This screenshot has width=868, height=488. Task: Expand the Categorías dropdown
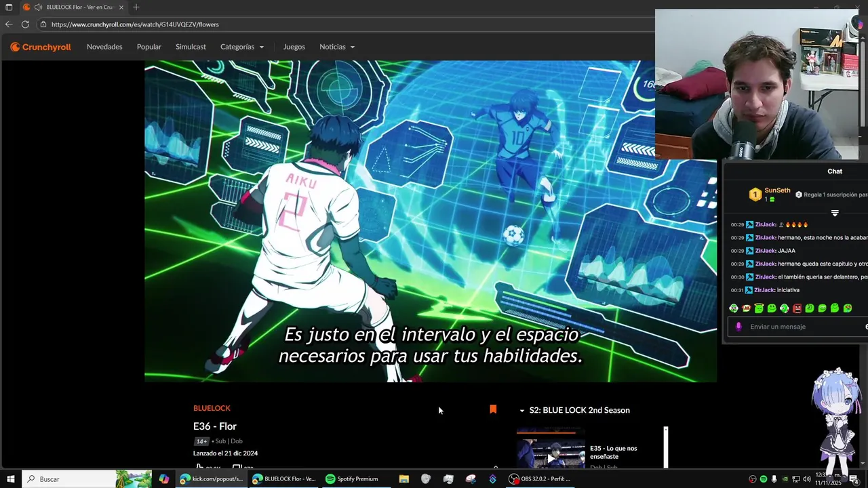tap(242, 47)
